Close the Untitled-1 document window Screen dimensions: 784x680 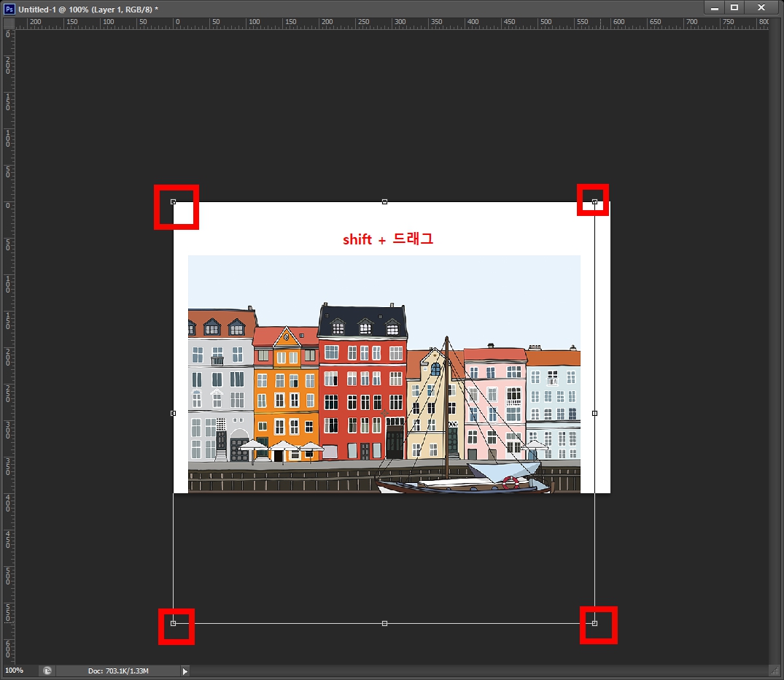coord(761,7)
